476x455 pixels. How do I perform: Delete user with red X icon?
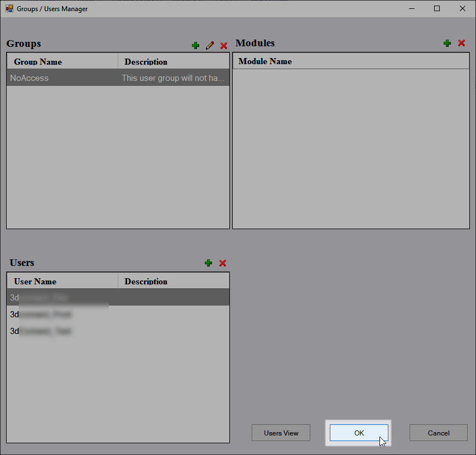(x=223, y=263)
